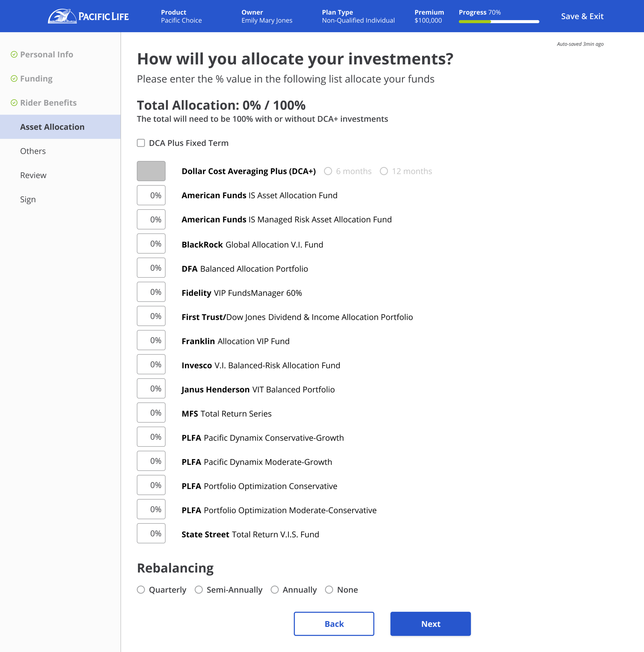
Task: Click the Pacific Life whale logo
Action: (62, 16)
